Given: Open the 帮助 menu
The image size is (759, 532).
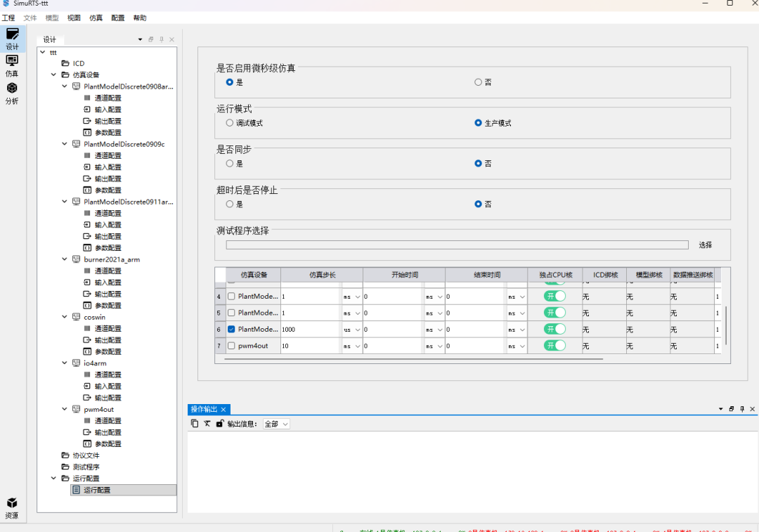Looking at the screenshot, I should coord(140,18).
